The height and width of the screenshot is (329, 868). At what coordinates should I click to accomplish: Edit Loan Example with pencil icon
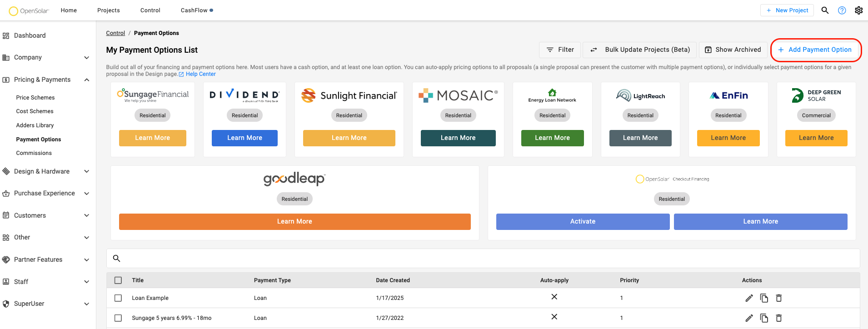pos(749,298)
